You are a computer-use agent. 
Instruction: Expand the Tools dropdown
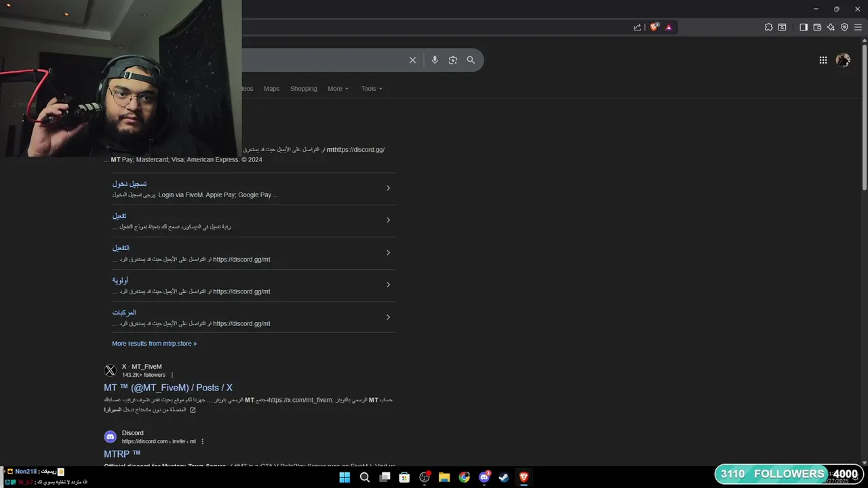click(372, 89)
